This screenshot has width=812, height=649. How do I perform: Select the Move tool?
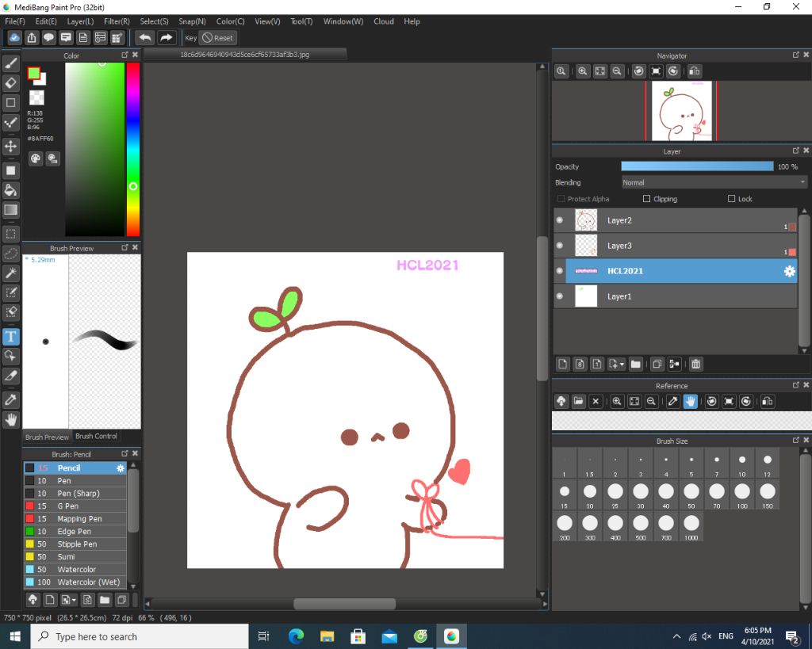click(x=11, y=147)
